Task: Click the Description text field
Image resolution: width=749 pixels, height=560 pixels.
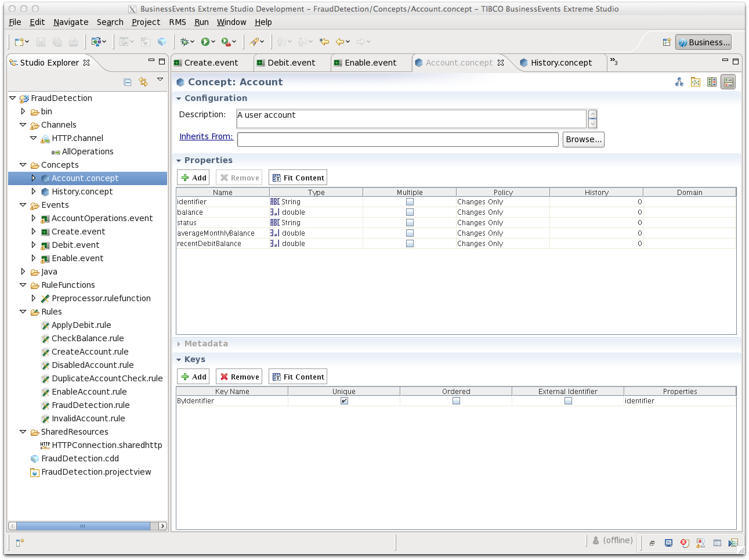Action: point(411,118)
